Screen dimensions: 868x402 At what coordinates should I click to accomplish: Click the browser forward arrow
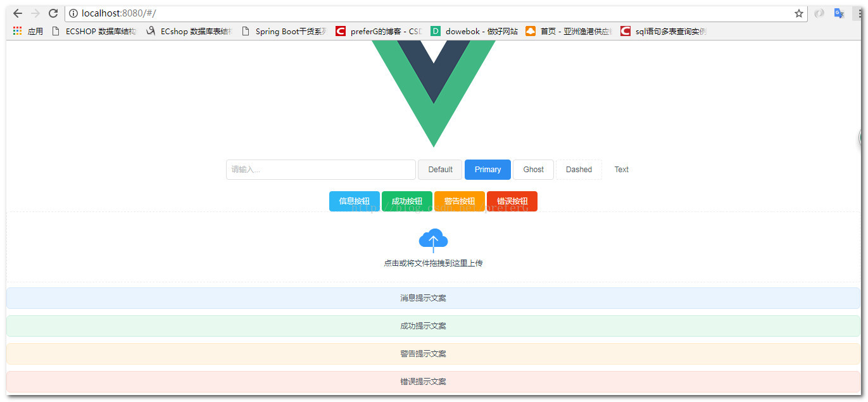click(35, 13)
